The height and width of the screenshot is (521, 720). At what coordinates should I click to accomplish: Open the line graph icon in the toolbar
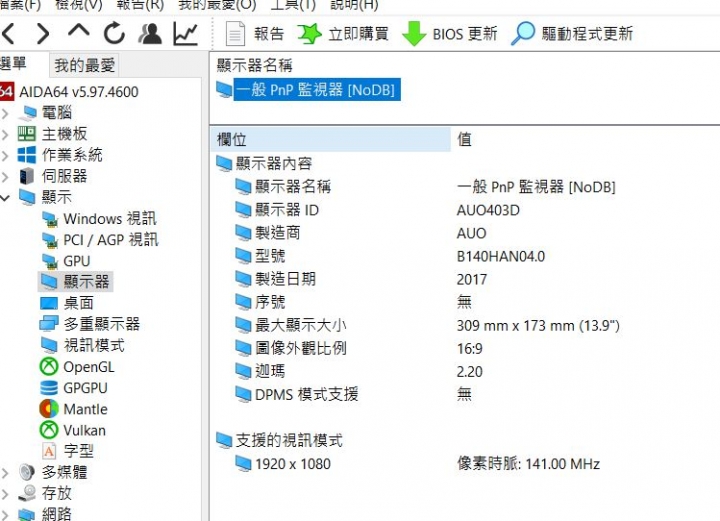(x=186, y=34)
